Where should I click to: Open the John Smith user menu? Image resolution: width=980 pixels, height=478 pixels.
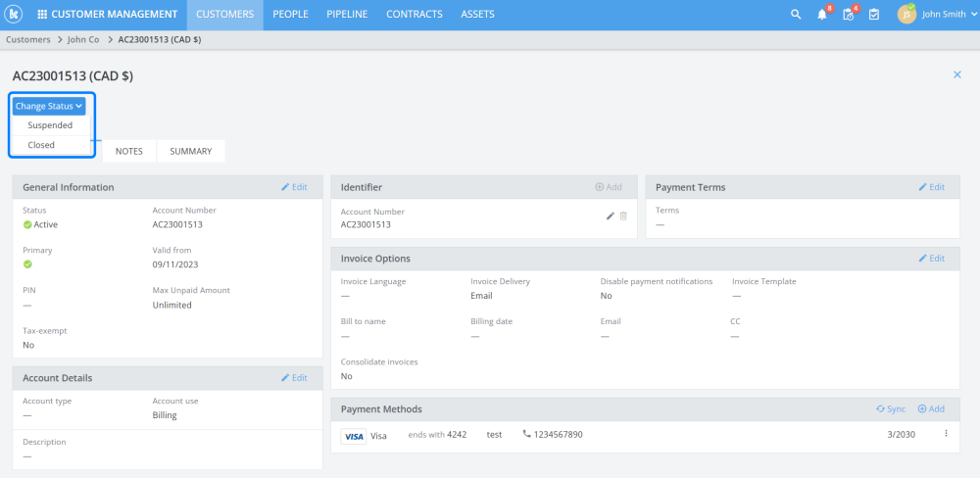click(950, 15)
